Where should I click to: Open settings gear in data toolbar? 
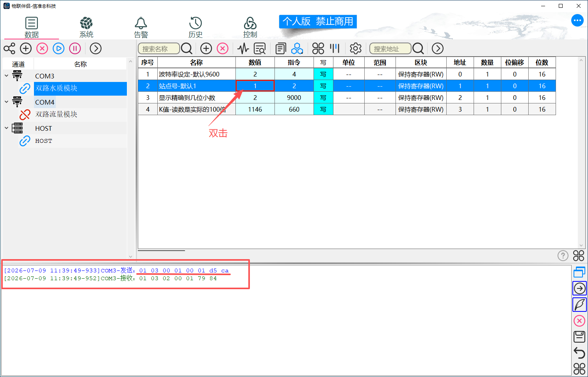356,48
